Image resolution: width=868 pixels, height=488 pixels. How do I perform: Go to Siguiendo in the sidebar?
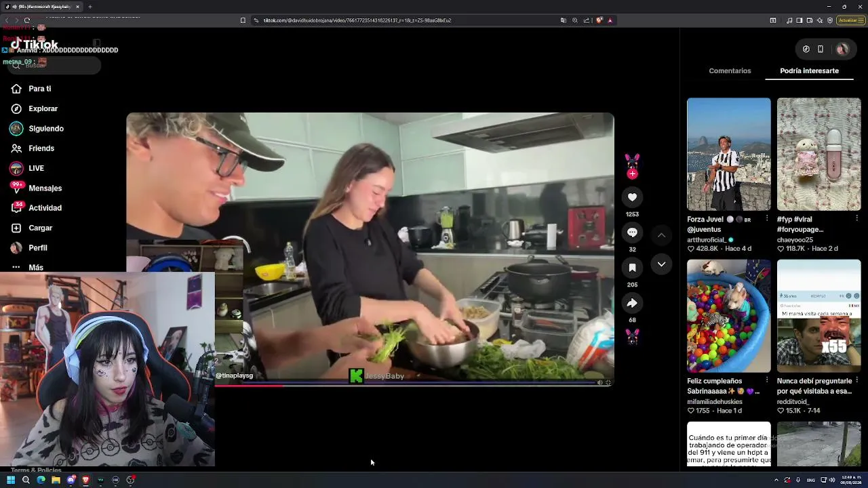46,129
